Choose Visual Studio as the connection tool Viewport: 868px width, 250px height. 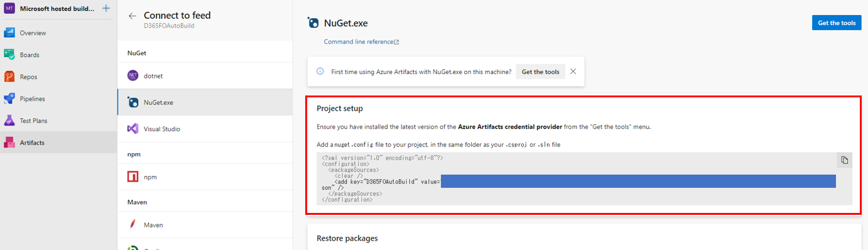pyautogui.click(x=205, y=128)
